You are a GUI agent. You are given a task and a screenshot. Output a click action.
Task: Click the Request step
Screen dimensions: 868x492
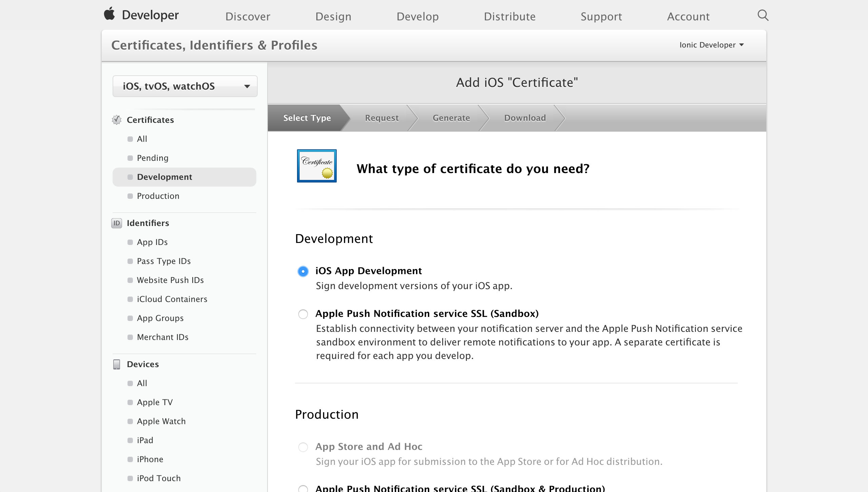tap(381, 118)
